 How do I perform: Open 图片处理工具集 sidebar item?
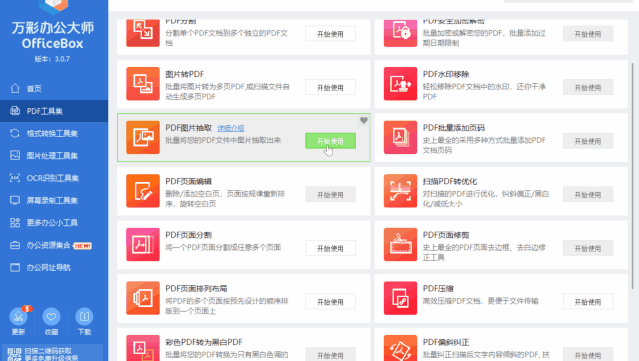(54, 156)
